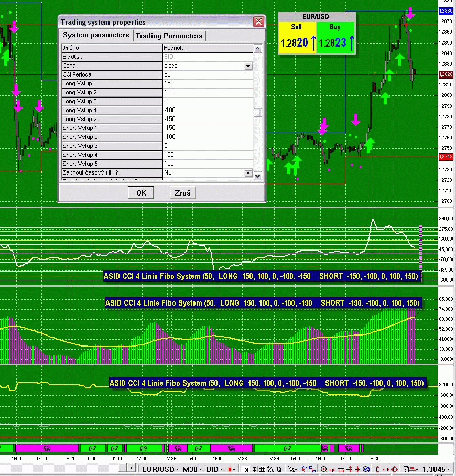The height and width of the screenshot is (476, 456).
Task: Switch to the Trading Parameters tab
Action: 169,36
